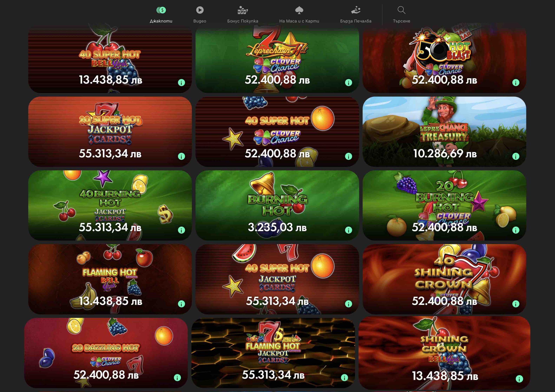555x392 pixels.
Task: Open 20 Burning Hot Clover Chance tile
Action: [444, 205]
